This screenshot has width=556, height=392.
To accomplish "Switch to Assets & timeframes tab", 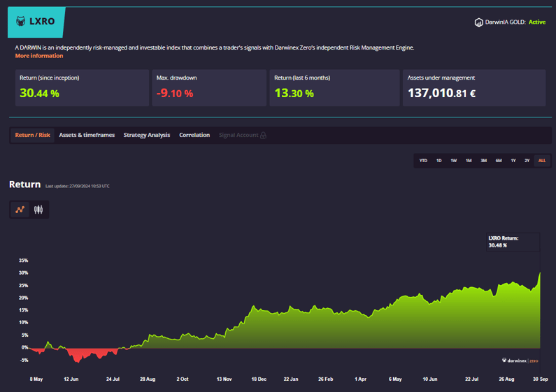I will [87, 135].
